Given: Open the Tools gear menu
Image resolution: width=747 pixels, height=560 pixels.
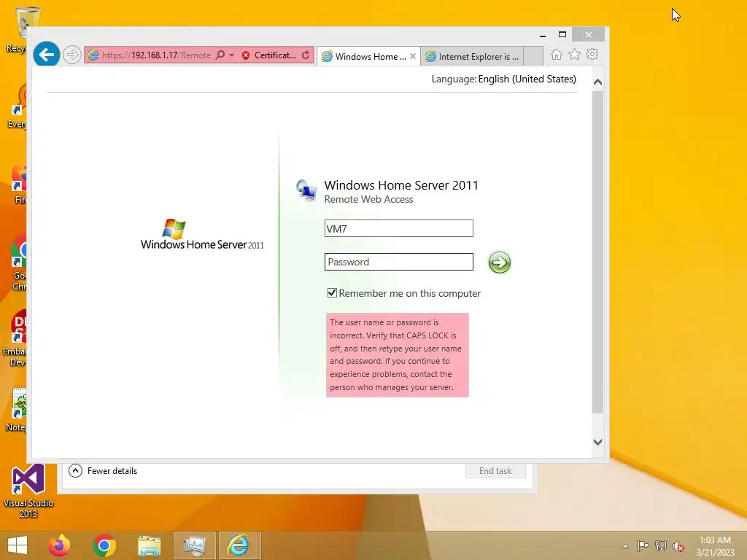Looking at the screenshot, I should coord(592,55).
